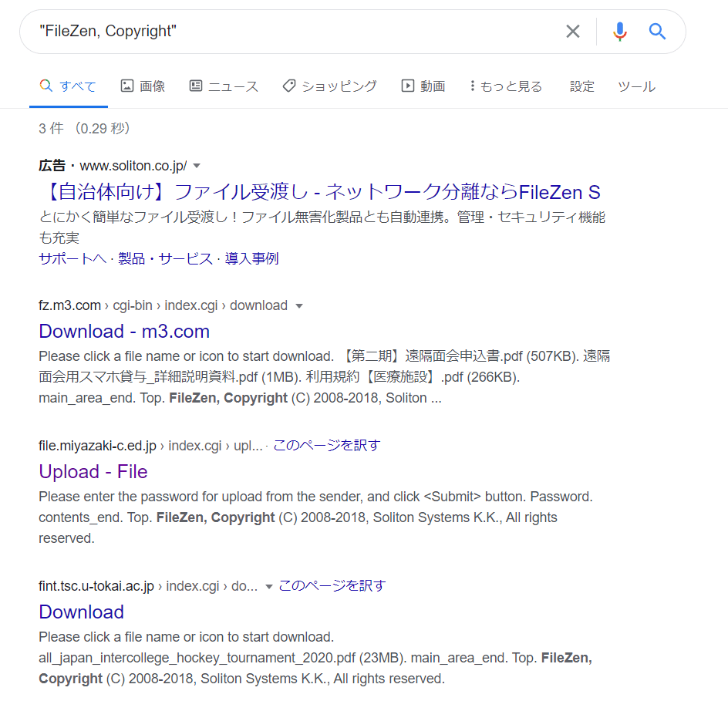Click the file.miyazaki-c.ed.jp breadcrumb URL
The image size is (728, 701).
point(151,446)
